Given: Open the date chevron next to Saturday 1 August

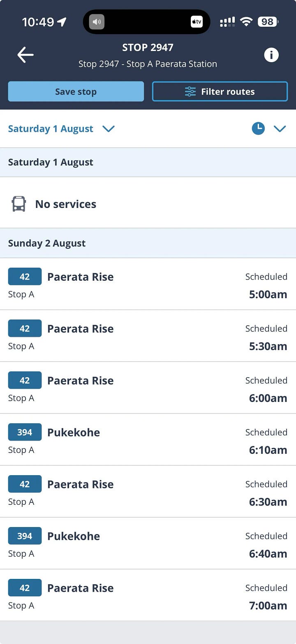Looking at the screenshot, I should (108, 129).
